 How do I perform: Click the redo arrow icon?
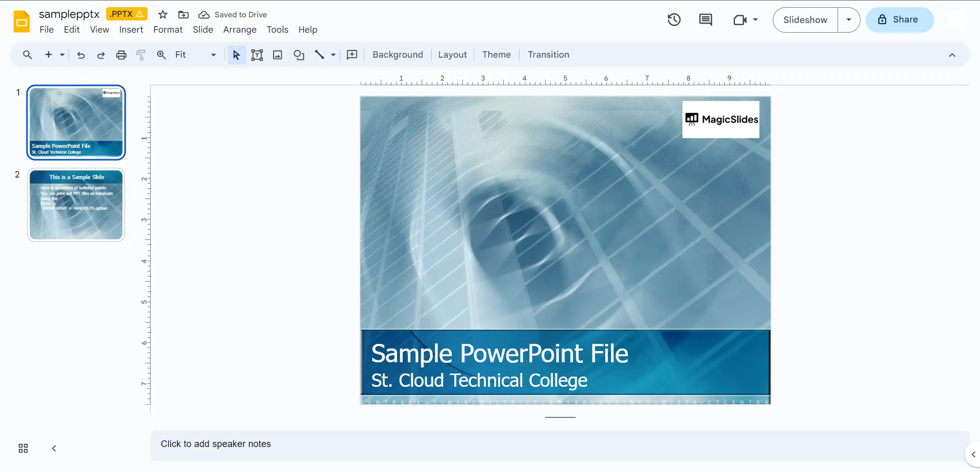(101, 55)
